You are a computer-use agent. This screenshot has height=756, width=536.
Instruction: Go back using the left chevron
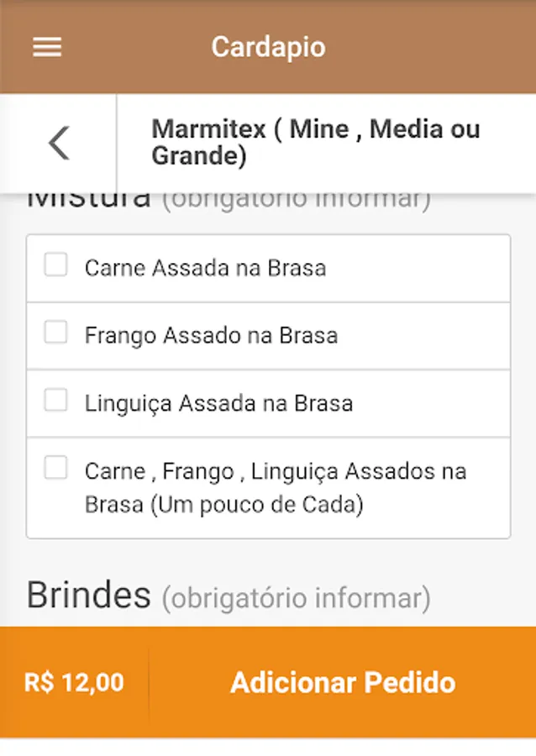[59, 144]
